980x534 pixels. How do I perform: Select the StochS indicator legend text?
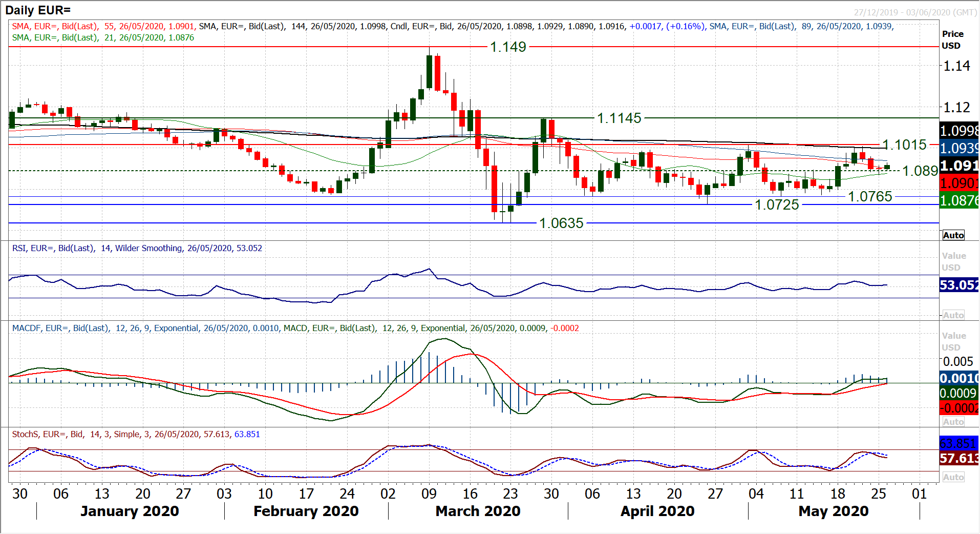pos(136,435)
